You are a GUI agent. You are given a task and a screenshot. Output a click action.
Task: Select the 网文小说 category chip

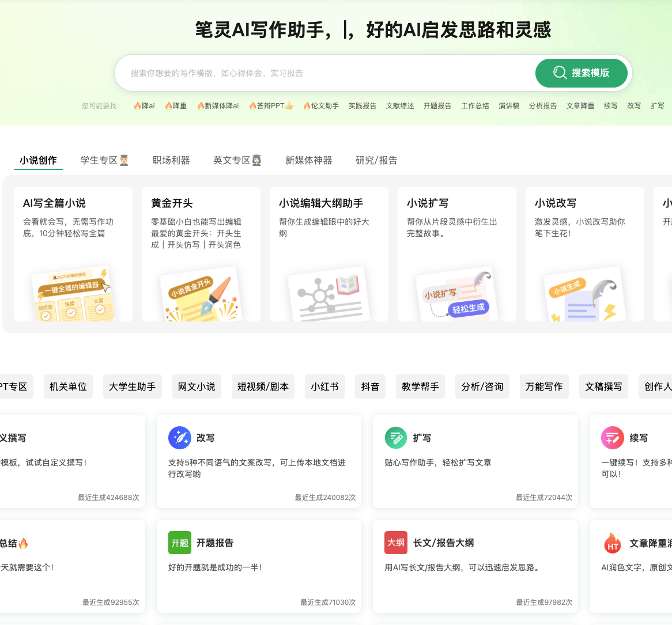(x=197, y=387)
